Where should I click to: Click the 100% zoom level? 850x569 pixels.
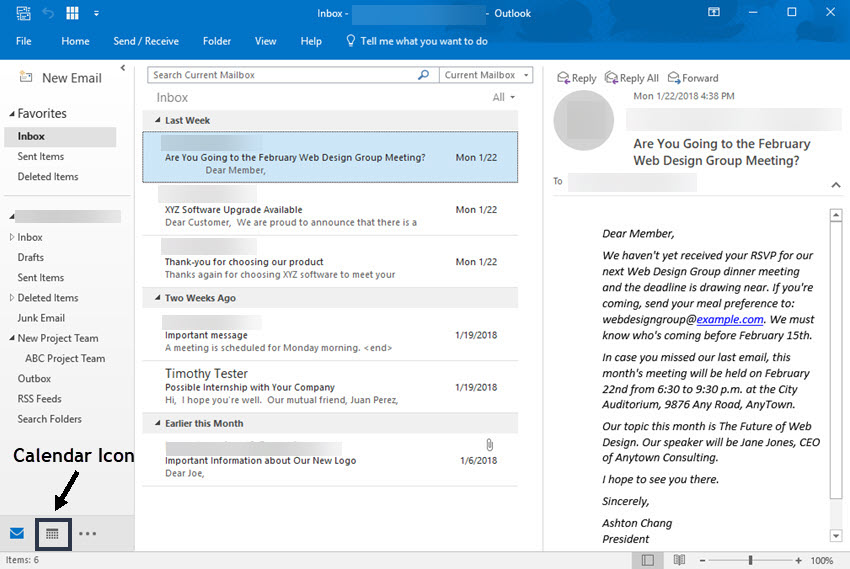click(822, 560)
